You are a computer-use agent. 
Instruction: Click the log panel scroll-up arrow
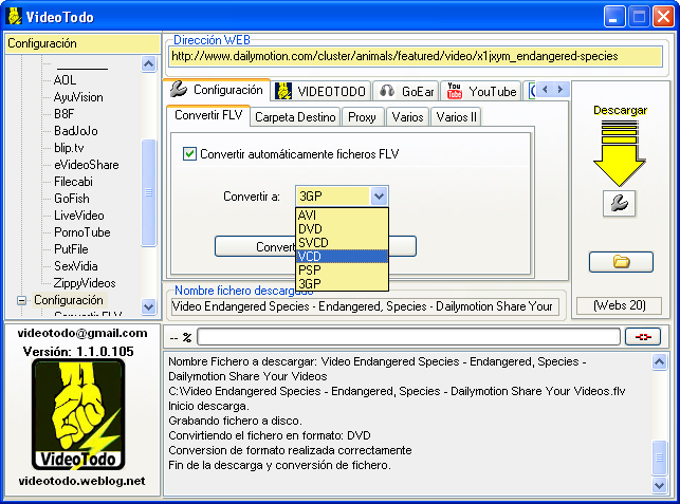point(659,362)
